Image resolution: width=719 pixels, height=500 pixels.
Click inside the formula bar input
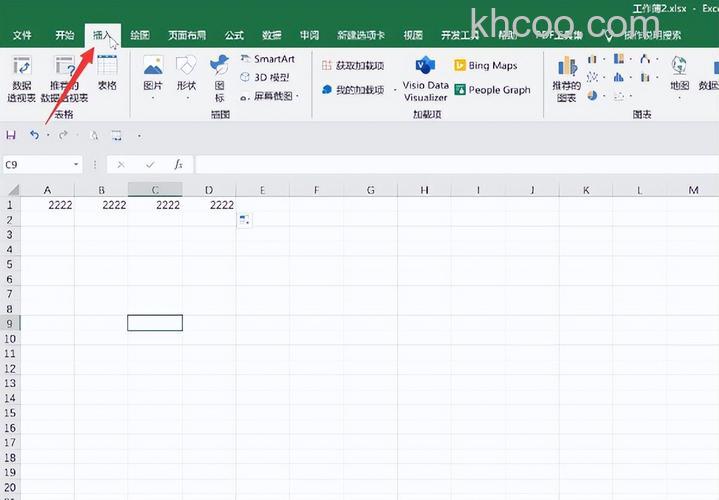[x=457, y=165]
